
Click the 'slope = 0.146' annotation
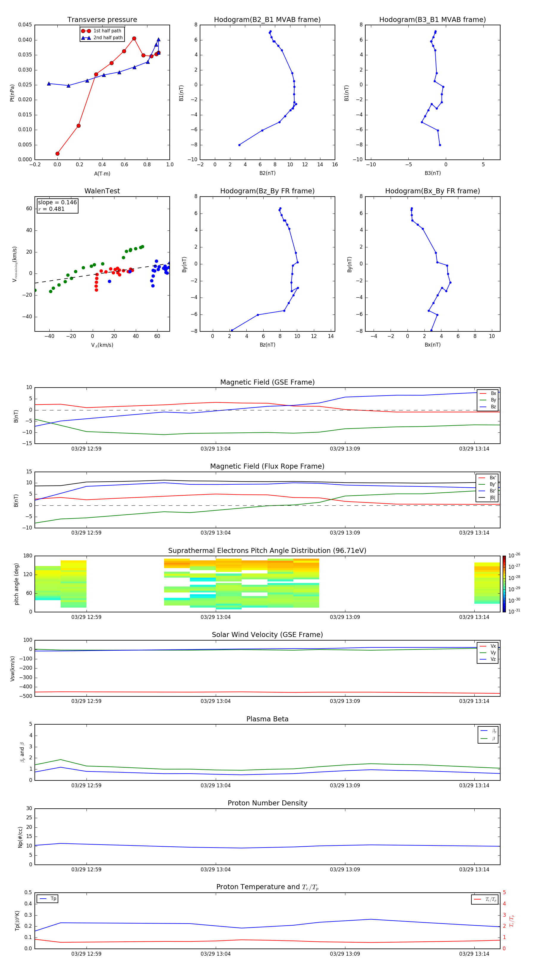(x=57, y=203)
